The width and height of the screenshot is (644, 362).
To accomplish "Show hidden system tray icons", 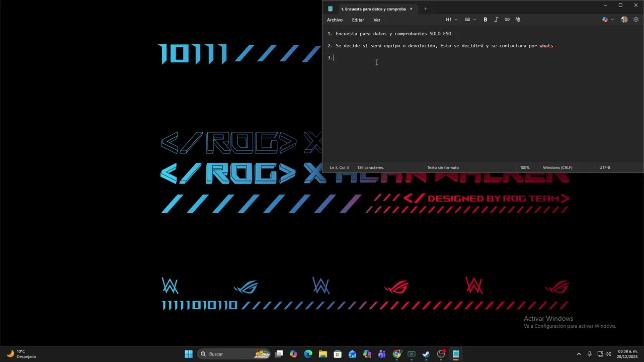I will [x=579, y=354].
